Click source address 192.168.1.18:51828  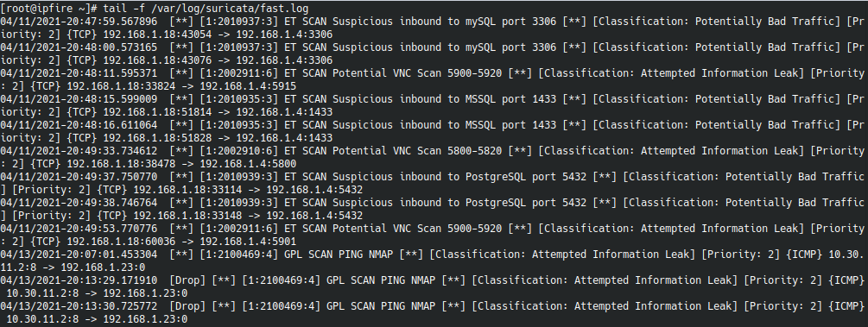[x=158, y=138]
